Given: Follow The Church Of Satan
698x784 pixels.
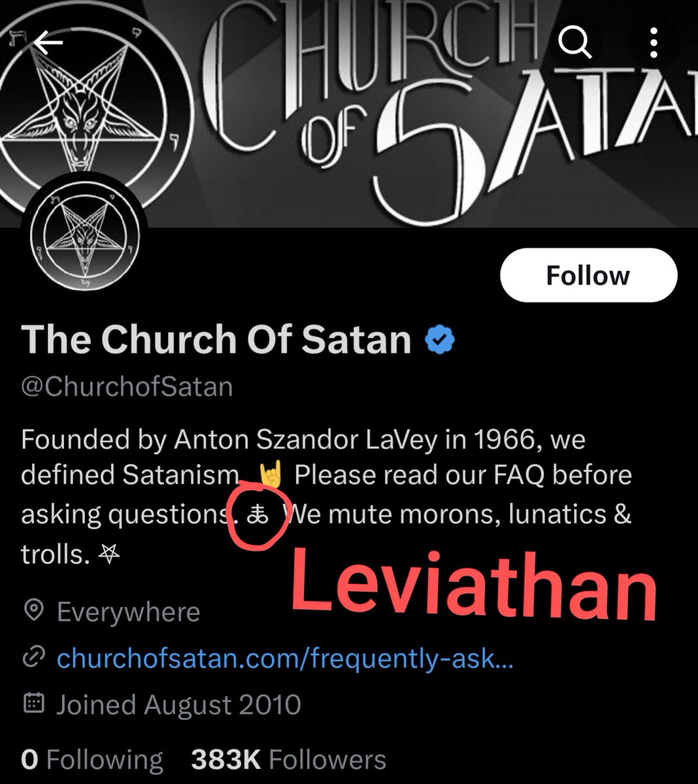Looking at the screenshot, I should tap(588, 275).
